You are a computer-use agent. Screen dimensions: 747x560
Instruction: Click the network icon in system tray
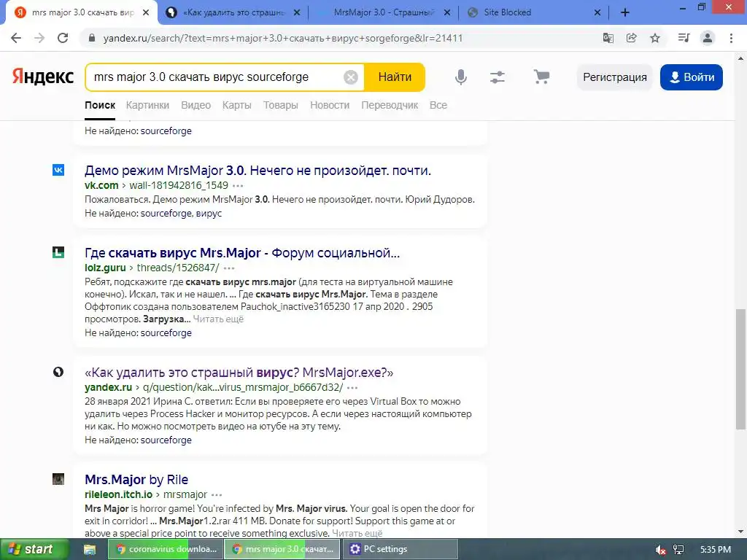(679, 550)
